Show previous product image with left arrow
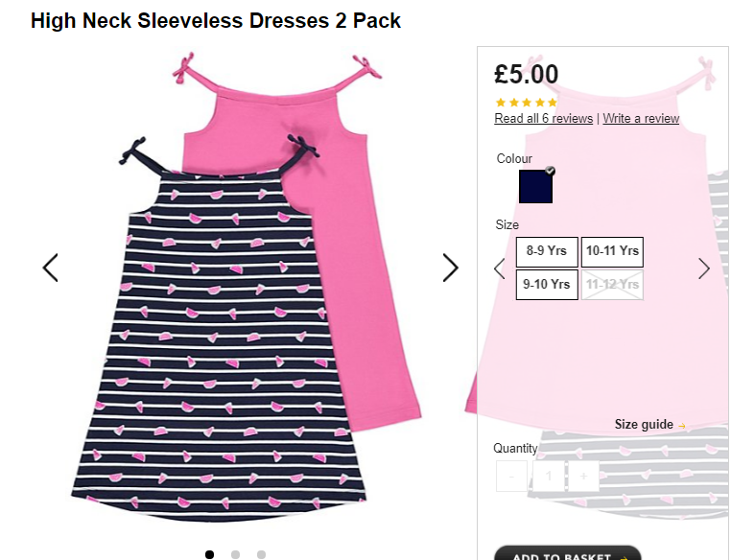This screenshot has height=560, width=731. 50,268
